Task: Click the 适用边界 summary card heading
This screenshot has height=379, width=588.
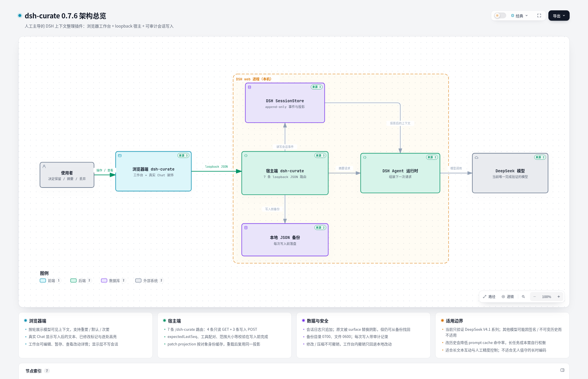Action: pos(454,321)
